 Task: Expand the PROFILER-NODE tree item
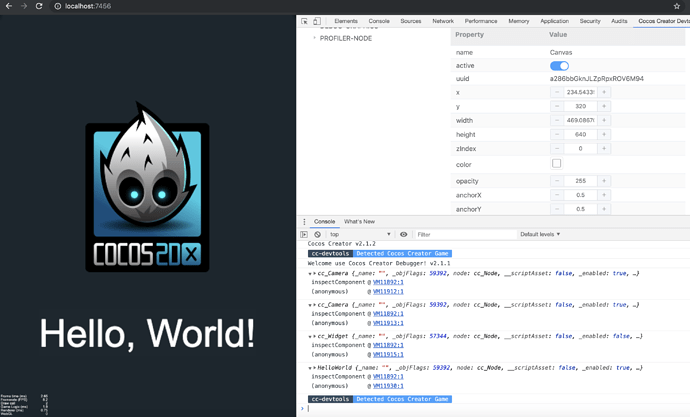314,38
